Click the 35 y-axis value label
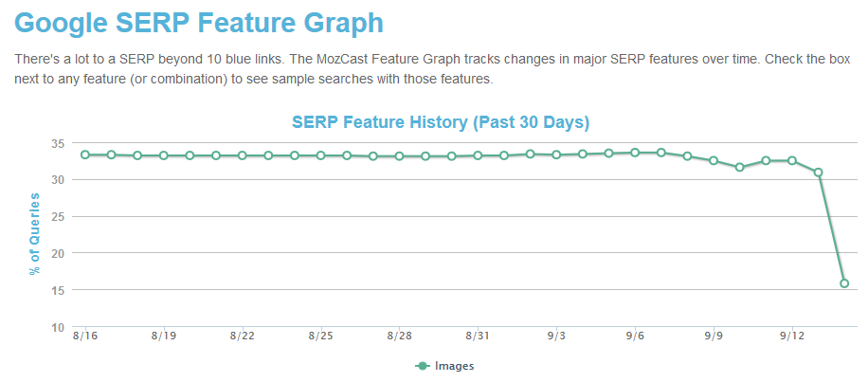The image size is (868, 382). 57,143
